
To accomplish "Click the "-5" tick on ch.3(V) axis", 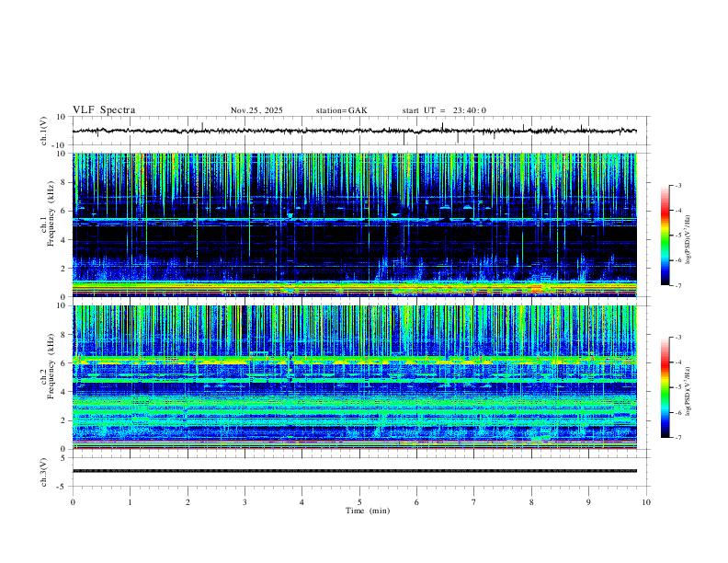I will 62,487.
